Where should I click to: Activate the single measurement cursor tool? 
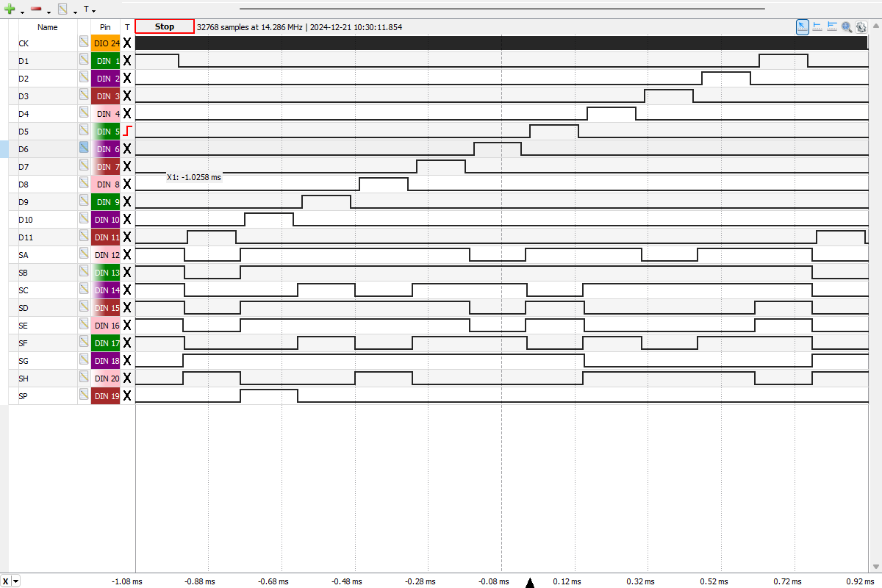pyautogui.click(x=817, y=27)
